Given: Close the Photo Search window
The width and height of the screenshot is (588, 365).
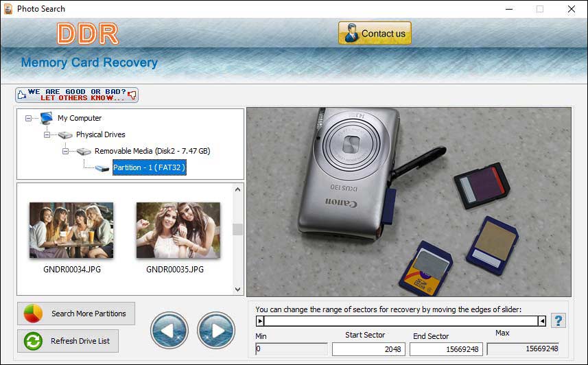Looking at the screenshot, I should [571, 9].
